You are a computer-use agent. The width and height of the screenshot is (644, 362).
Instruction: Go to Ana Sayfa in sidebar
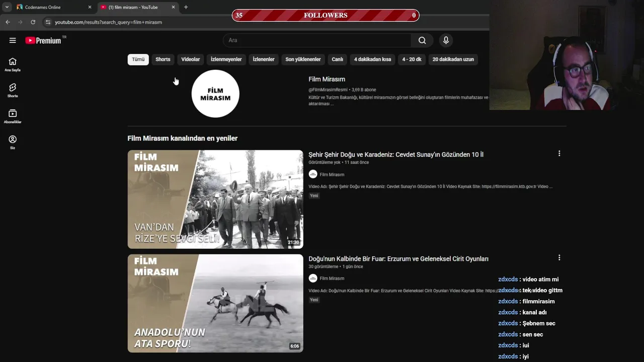tap(13, 64)
